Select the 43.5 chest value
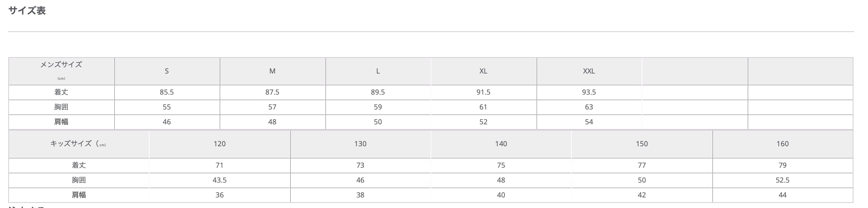This screenshot has height=208, width=868. 219,180
